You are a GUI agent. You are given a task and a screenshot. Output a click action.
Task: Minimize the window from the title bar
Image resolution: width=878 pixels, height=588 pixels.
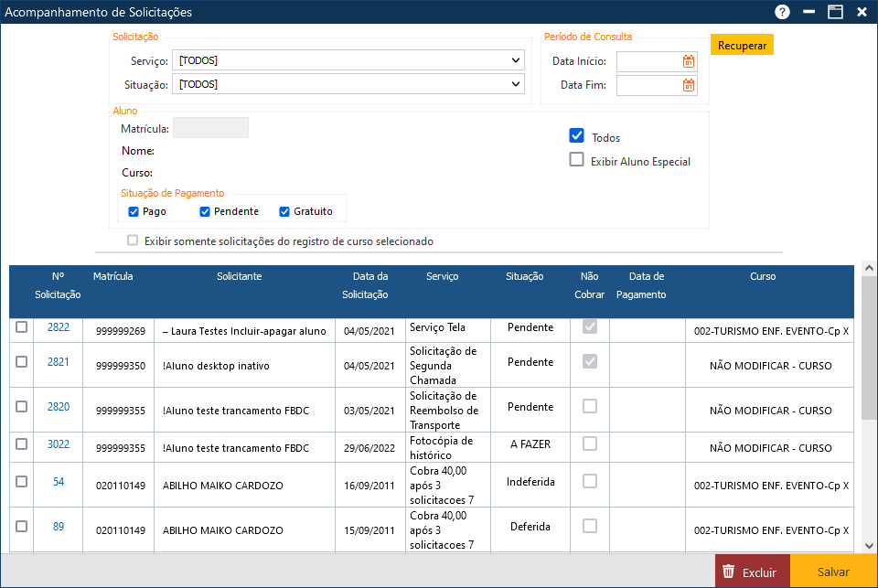(808, 12)
